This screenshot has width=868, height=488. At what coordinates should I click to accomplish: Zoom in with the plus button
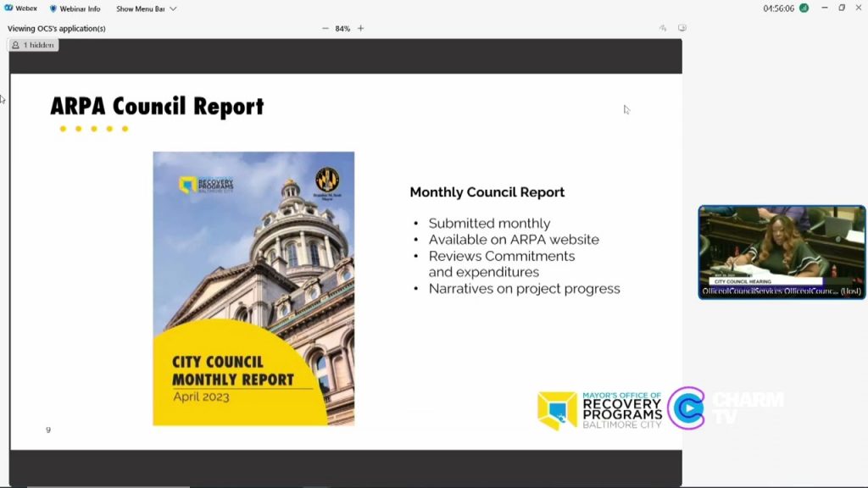pos(361,28)
